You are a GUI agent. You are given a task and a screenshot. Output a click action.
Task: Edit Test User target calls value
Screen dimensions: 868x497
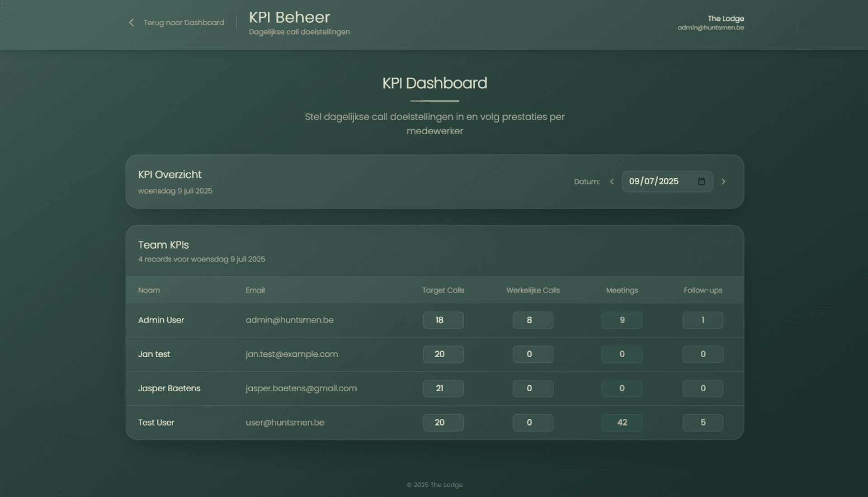pos(443,422)
